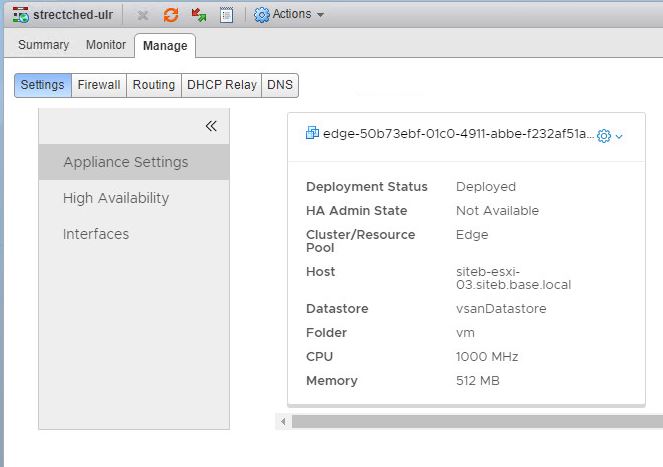
Task: Open the Routing sub-tab
Action: 154,85
